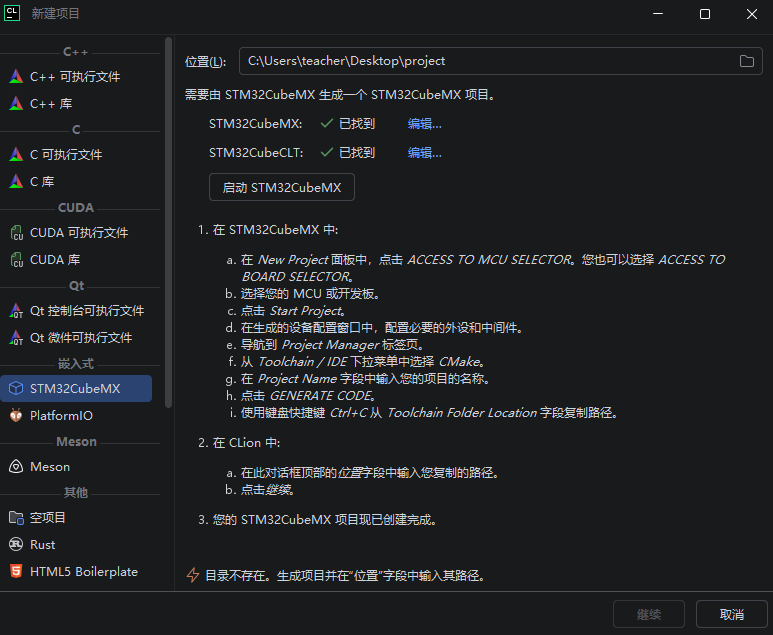Select the PlatformIO icon
This screenshot has width=773, height=635.
(16, 416)
